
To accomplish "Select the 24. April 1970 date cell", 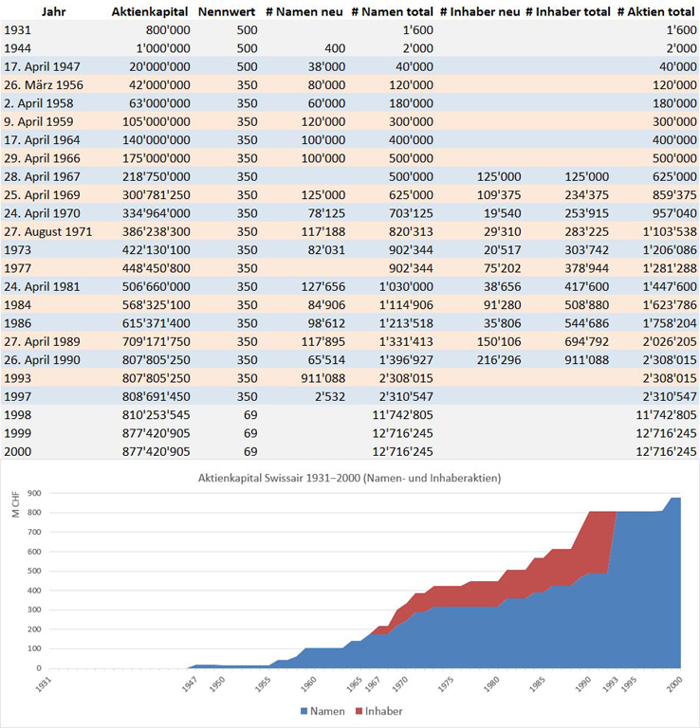I will pyautogui.click(x=42, y=213).
